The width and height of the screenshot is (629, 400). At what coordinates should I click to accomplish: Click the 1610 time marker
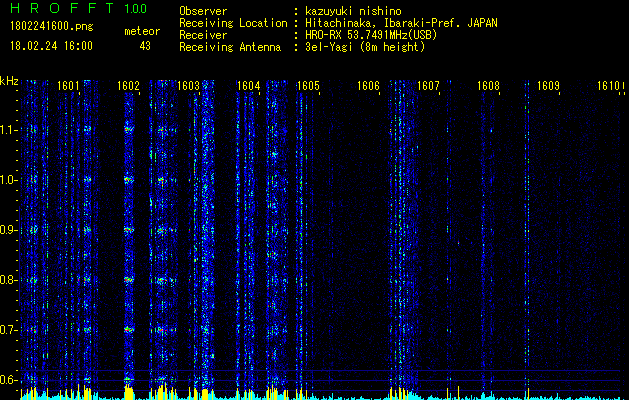tap(608, 86)
